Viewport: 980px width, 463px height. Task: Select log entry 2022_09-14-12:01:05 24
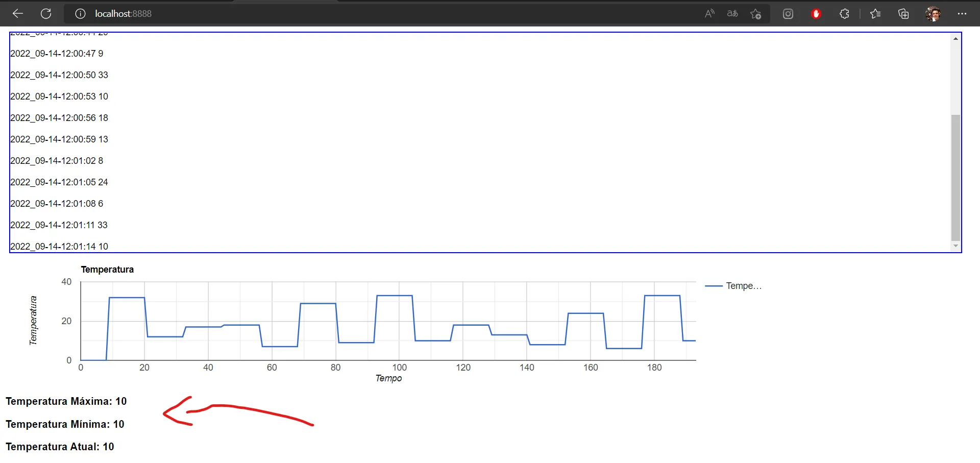pyautogui.click(x=59, y=182)
